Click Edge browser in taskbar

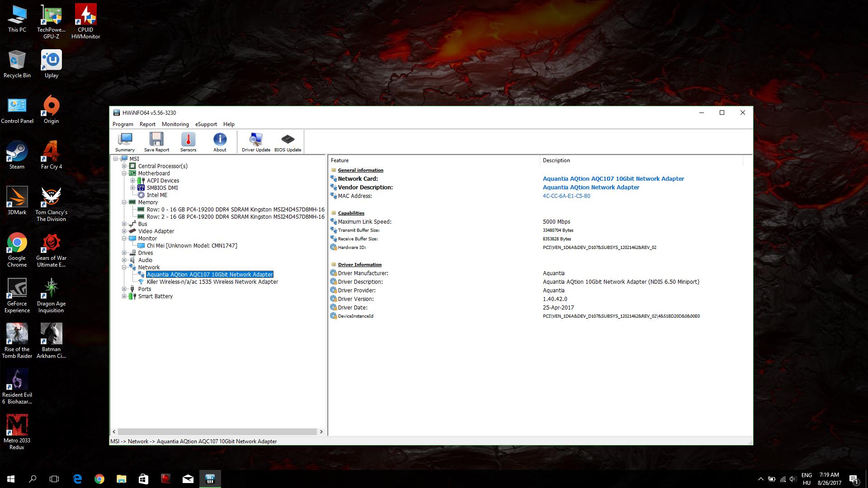click(x=77, y=479)
